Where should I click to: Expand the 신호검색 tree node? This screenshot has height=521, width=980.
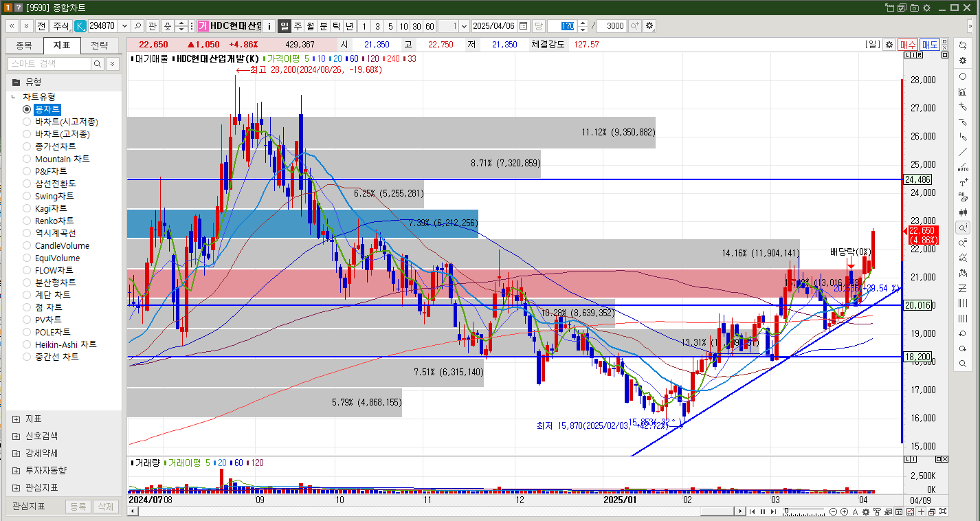(x=15, y=436)
